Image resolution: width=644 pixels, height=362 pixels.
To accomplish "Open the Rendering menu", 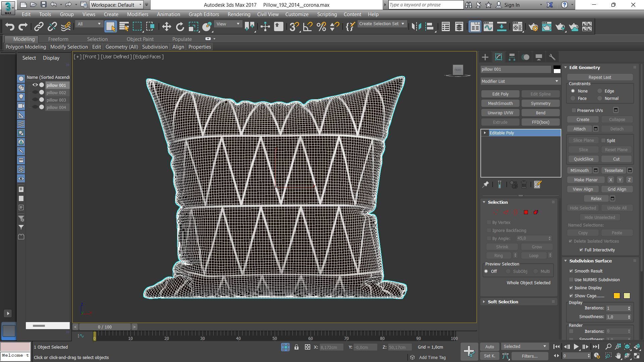I will tap(239, 14).
